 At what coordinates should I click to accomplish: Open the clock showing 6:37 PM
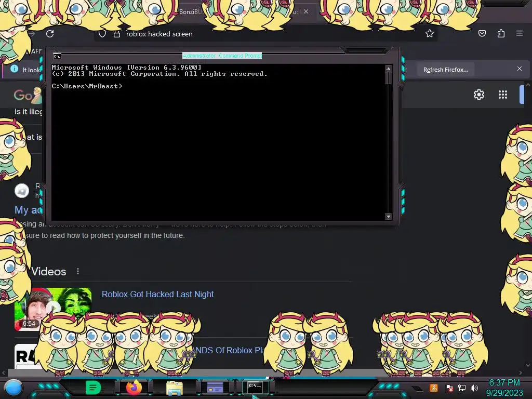pos(504,388)
